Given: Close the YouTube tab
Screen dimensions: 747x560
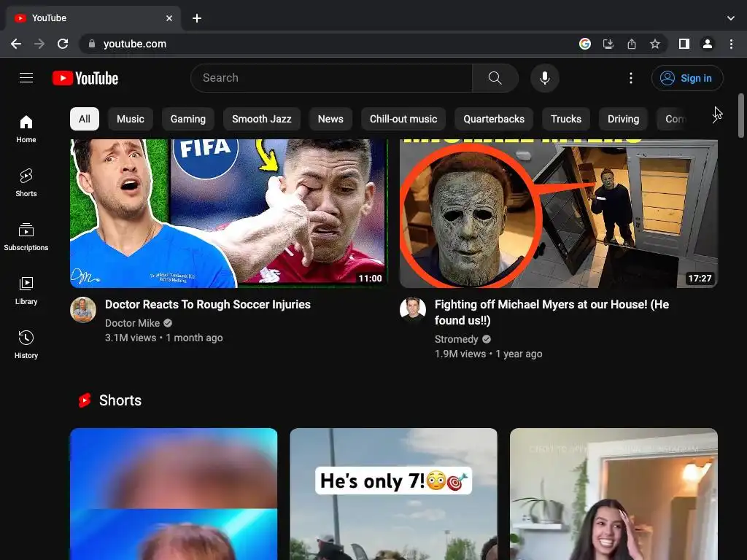Looking at the screenshot, I should pyautogui.click(x=169, y=18).
